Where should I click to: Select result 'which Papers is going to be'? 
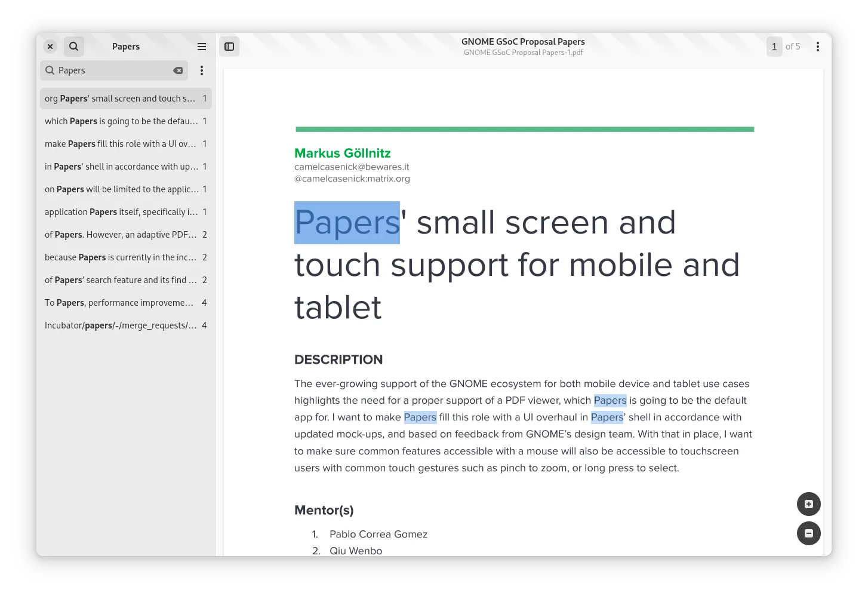coord(126,121)
